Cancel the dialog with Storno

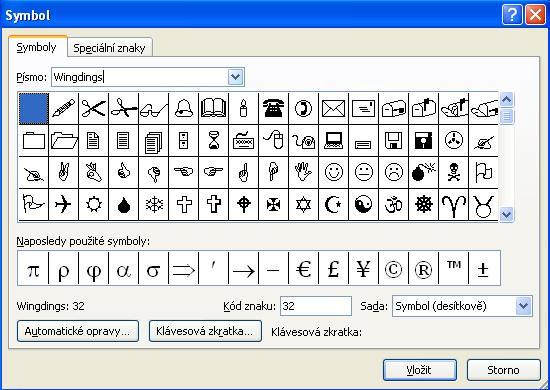pos(503,370)
